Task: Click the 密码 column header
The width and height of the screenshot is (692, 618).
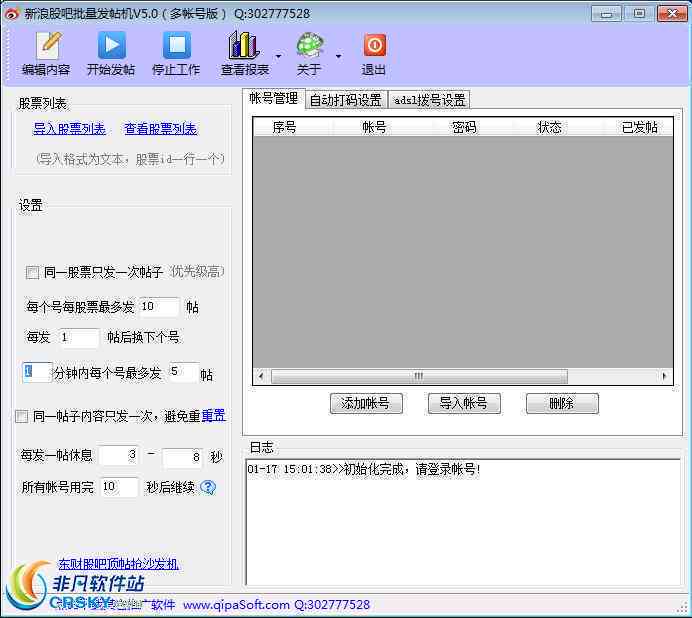Action: (x=464, y=128)
